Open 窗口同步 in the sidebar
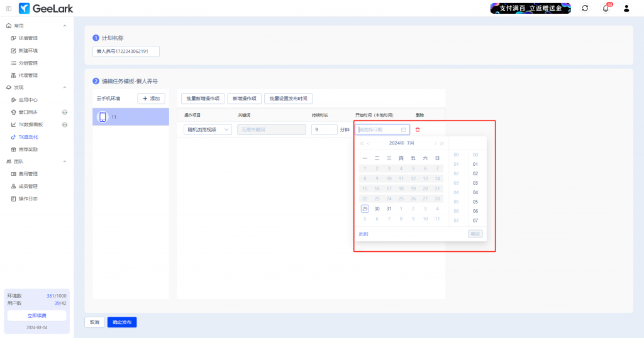This screenshot has width=644, height=338. pos(28,112)
